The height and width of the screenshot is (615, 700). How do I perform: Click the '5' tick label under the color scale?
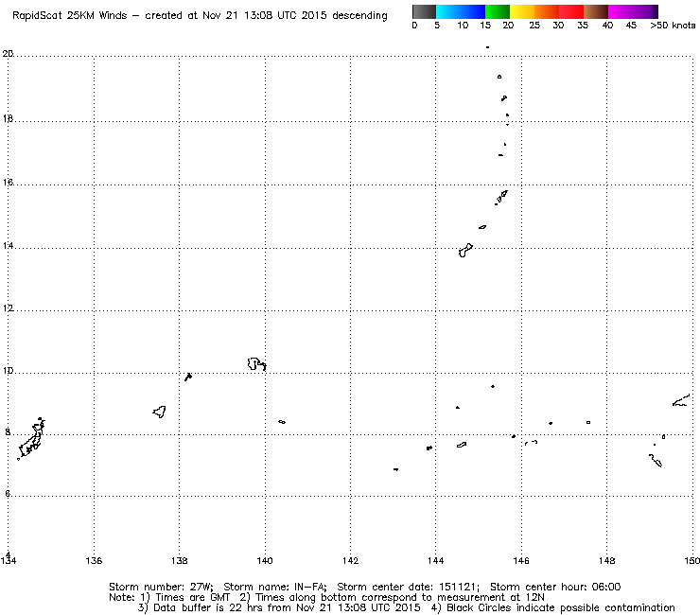click(437, 26)
